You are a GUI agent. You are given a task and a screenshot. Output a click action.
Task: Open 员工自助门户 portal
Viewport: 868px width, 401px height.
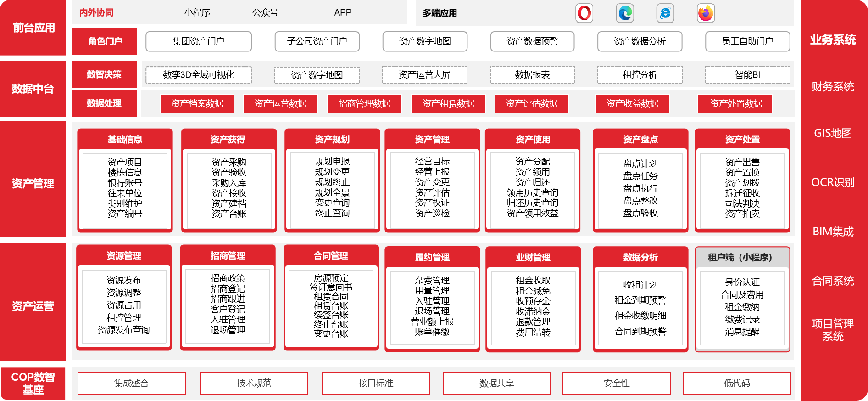[747, 41]
